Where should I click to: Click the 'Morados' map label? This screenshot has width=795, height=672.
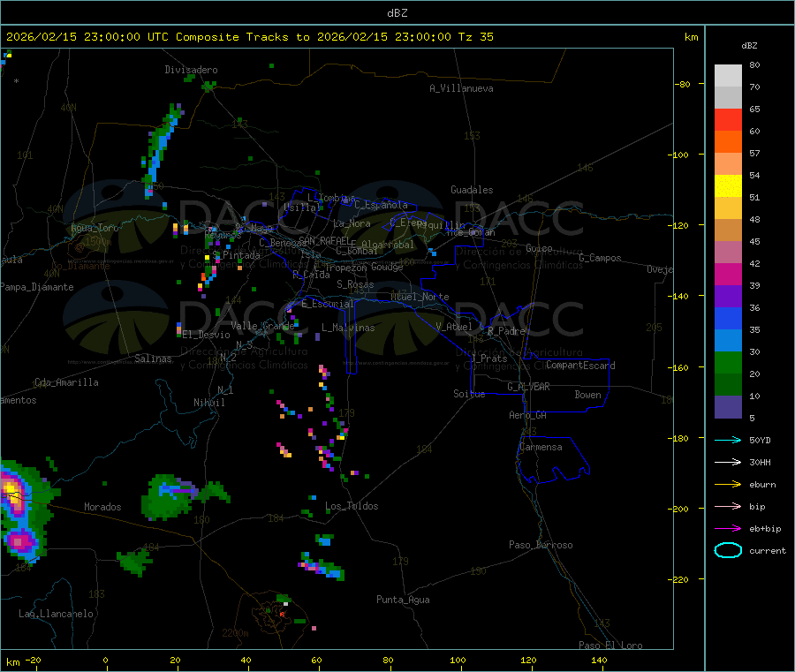click(103, 507)
